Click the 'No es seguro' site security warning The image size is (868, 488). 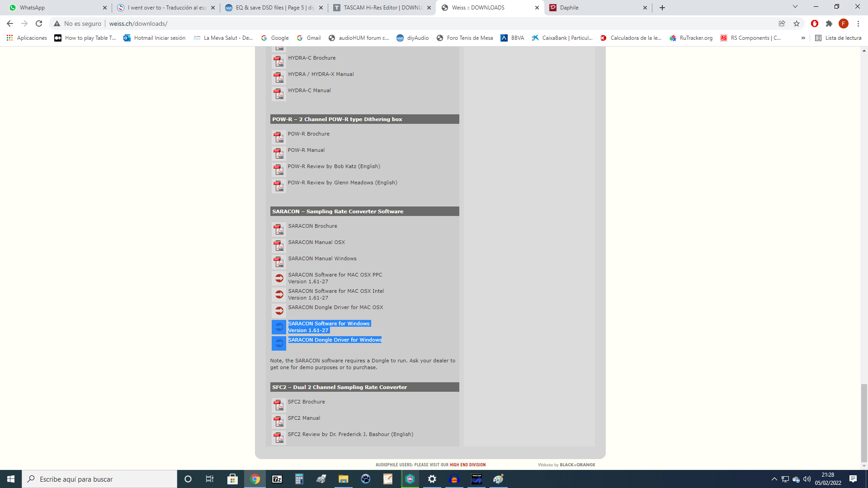coord(78,23)
